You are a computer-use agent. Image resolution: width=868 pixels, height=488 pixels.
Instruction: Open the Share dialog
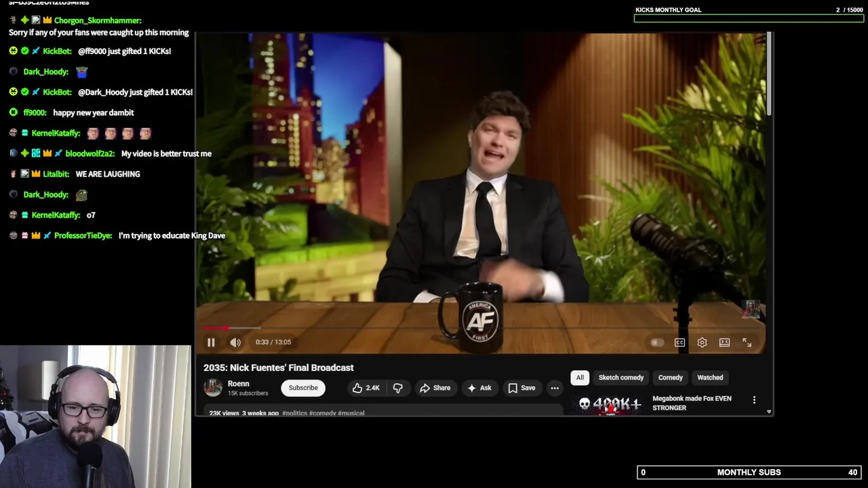(x=435, y=388)
